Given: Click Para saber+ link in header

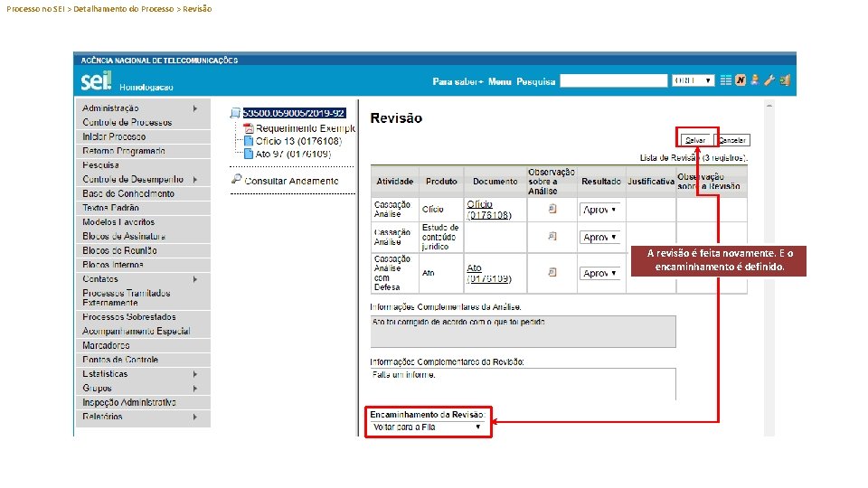Looking at the screenshot, I should pyautogui.click(x=458, y=81).
